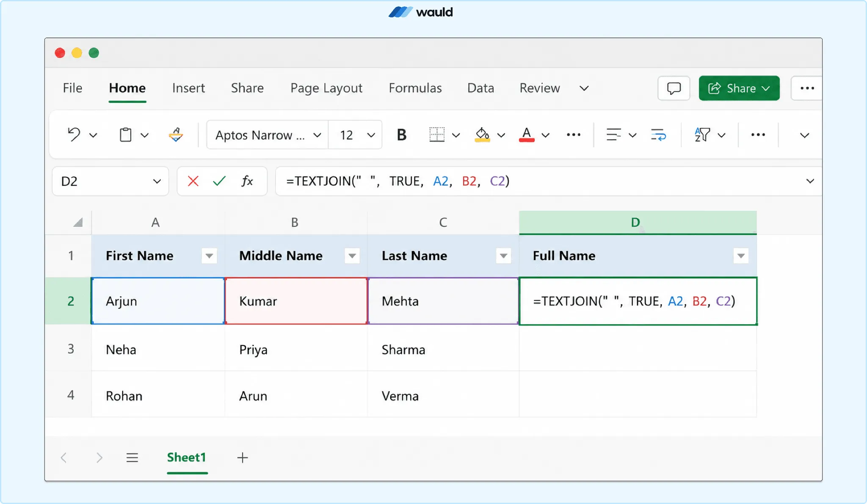Click the Insert Function fx icon
Screen dimensions: 867x504
[247, 181]
